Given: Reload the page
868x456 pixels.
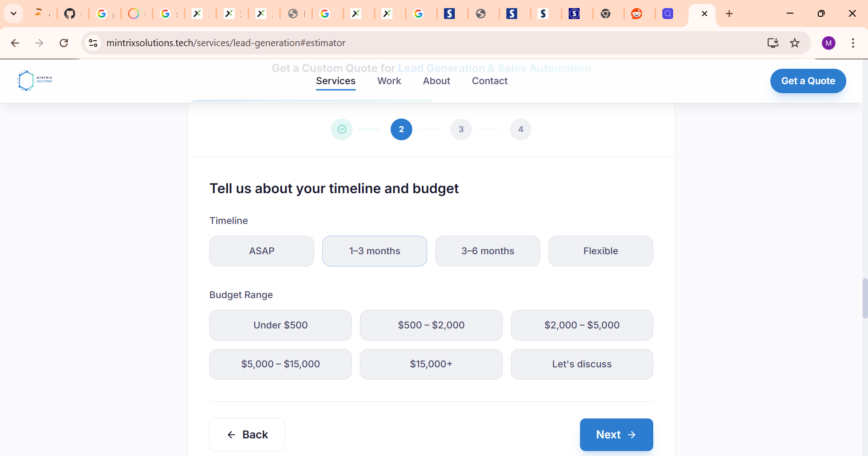Looking at the screenshot, I should point(64,43).
